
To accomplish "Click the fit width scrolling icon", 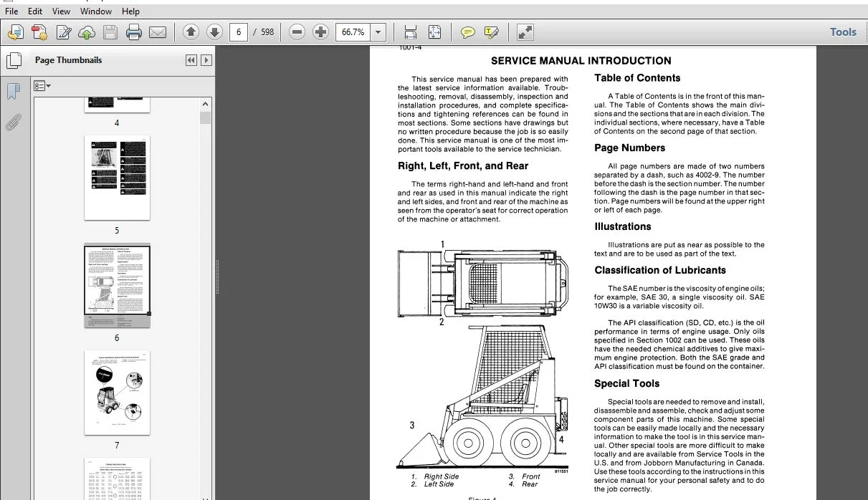I will click(411, 32).
